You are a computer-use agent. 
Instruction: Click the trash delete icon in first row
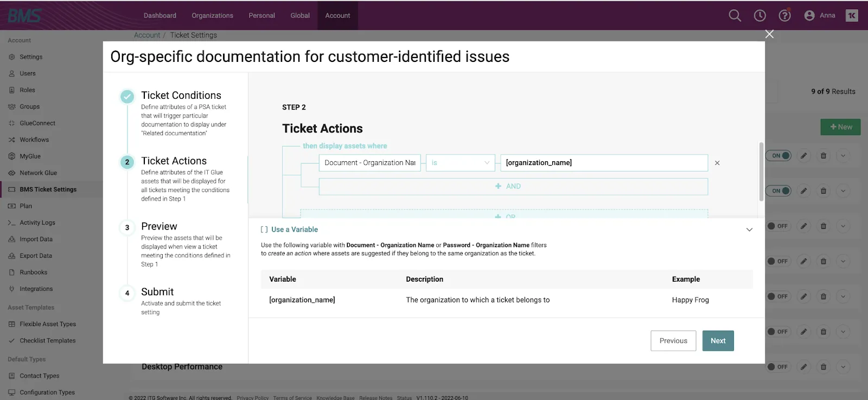click(824, 156)
